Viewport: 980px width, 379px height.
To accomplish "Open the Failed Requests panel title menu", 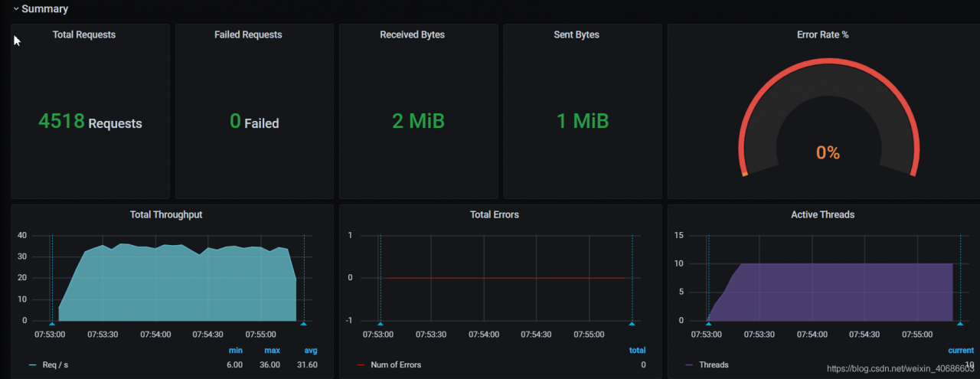I will pyautogui.click(x=248, y=34).
